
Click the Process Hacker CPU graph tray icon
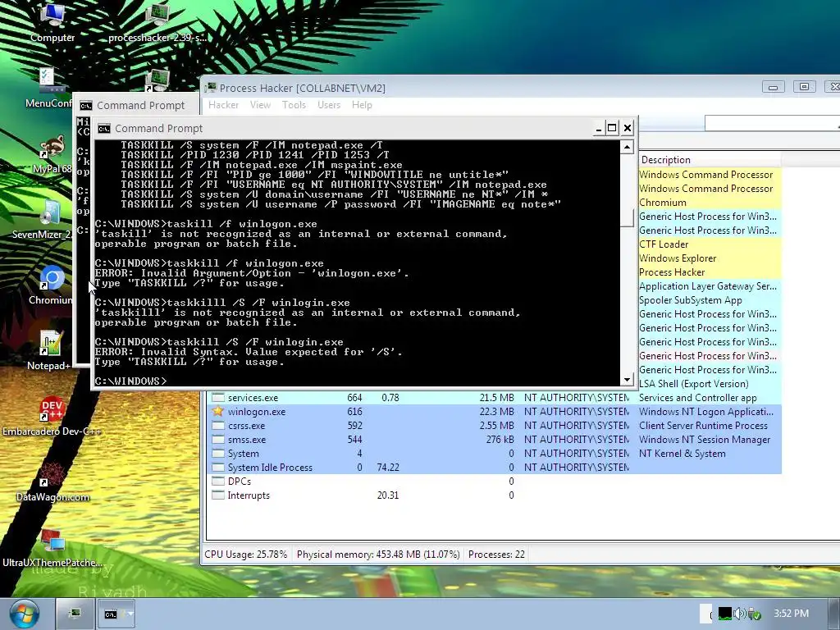[x=725, y=614]
